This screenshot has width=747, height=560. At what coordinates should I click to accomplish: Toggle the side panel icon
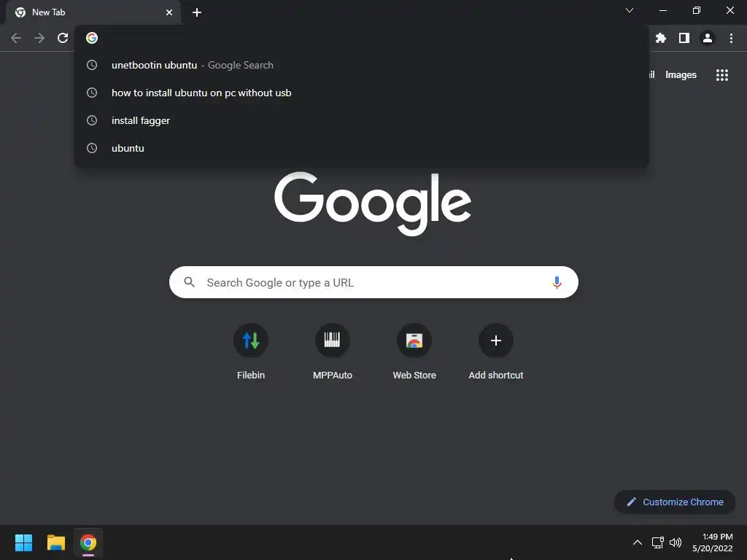pyautogui.click(x=684, y=38)
